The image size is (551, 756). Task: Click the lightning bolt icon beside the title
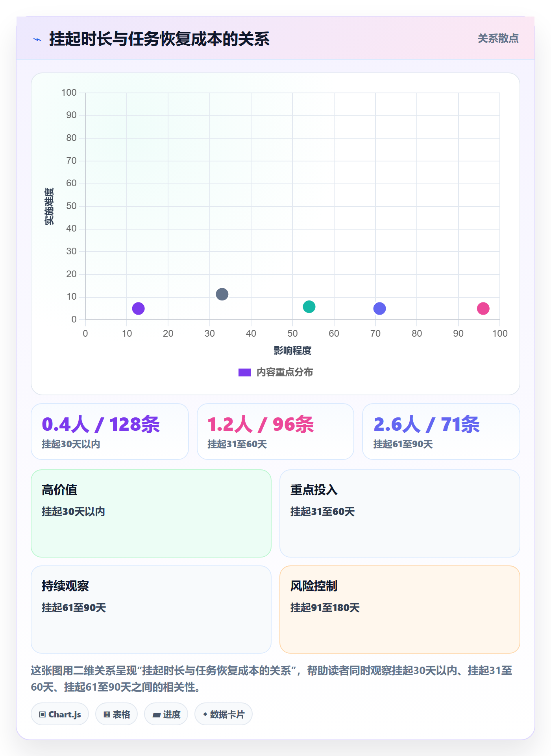[x=37, y=39]
